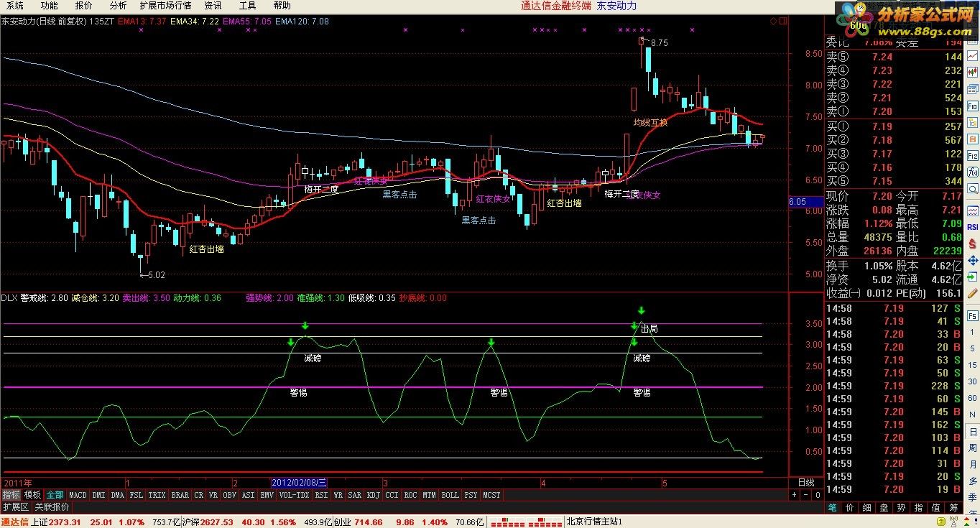Click the orange document icon in sidebar
Viewport: 980px width, 528px height.
(972, 139)
